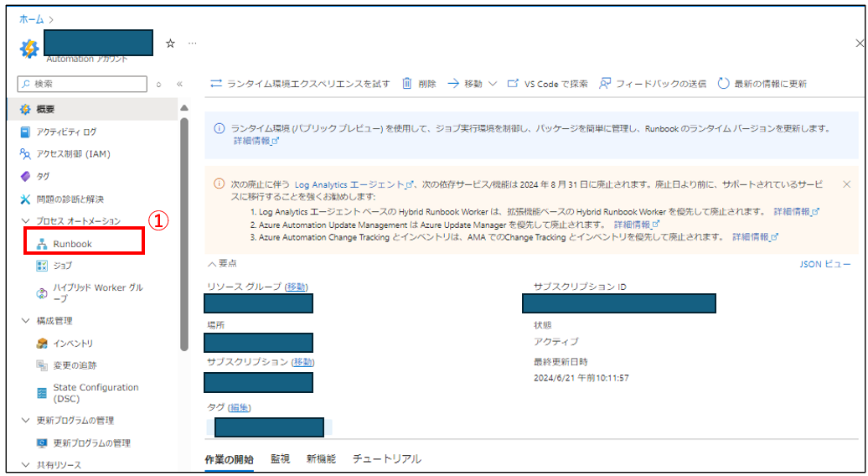The width and height of the screenshot is (868, 476).
Task: Select ジョブ in the sidebar menu
Action: pyautogui.click(x=62, y=266)
